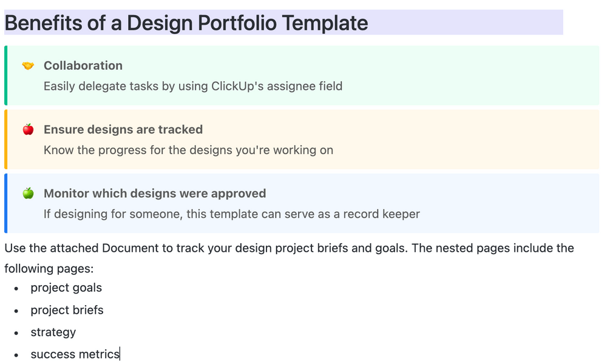
Task: Click the 'record keeper' description line
Action: pos(232,214)
